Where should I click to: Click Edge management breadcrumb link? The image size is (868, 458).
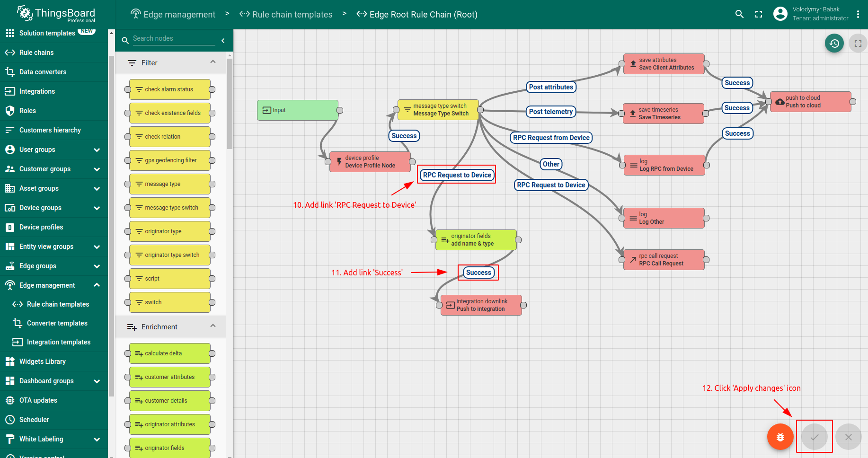pyautogui.click(x=173, y=14)
